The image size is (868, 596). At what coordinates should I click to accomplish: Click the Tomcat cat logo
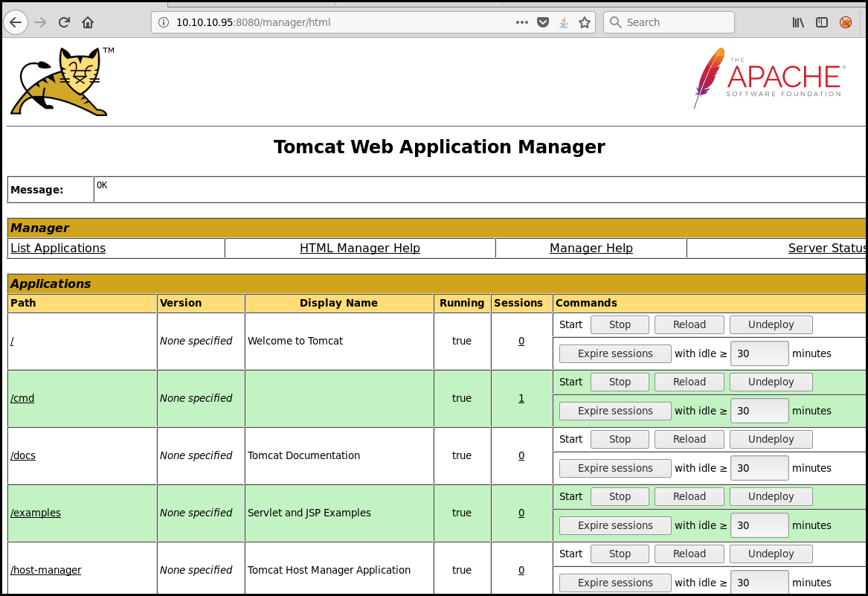62,82
